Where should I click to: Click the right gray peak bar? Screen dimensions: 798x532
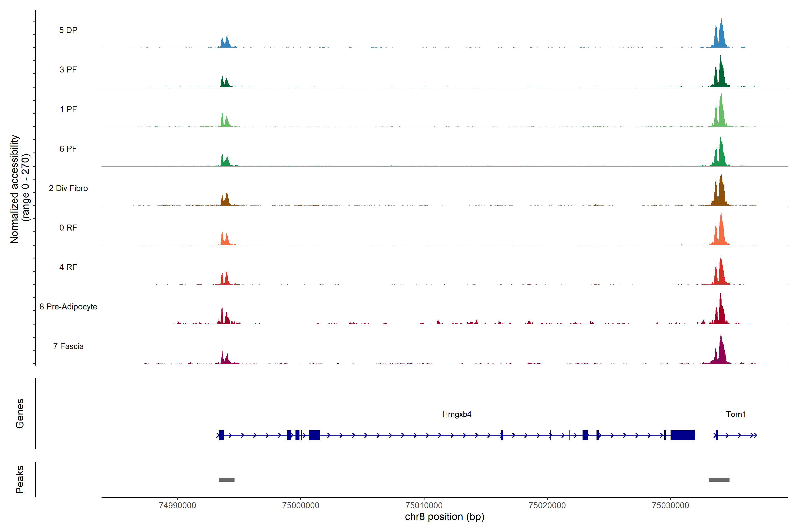pos(719,480)
